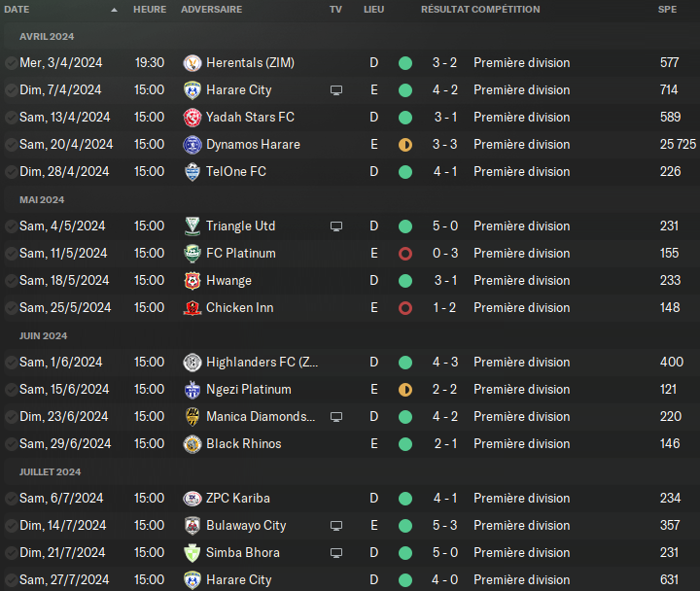
Task: Collapse the JUILLET 2024 section header
Action: pos(50,472)
